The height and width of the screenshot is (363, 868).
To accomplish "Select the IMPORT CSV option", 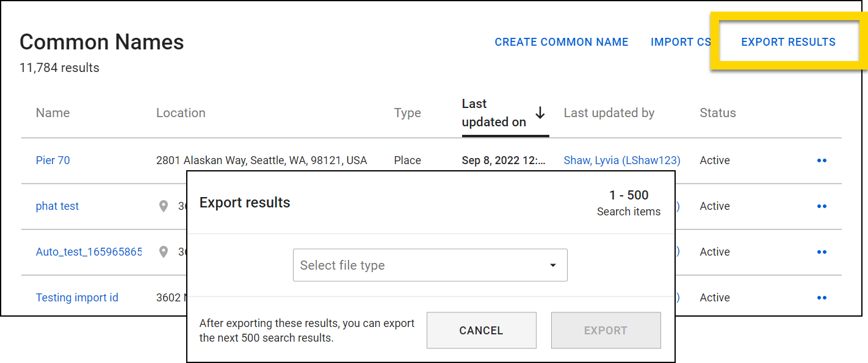I will [681, 41].
